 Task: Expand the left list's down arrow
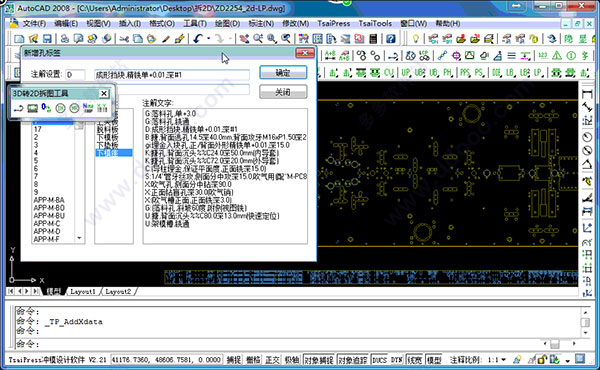coord(79,238)
